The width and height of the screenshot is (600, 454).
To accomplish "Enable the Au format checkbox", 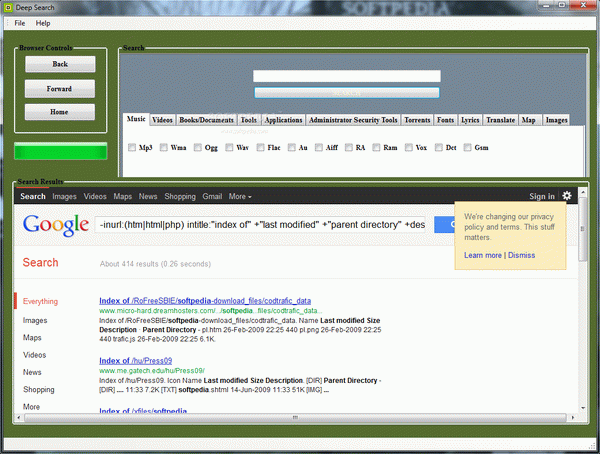I will [x=292, y=147].
